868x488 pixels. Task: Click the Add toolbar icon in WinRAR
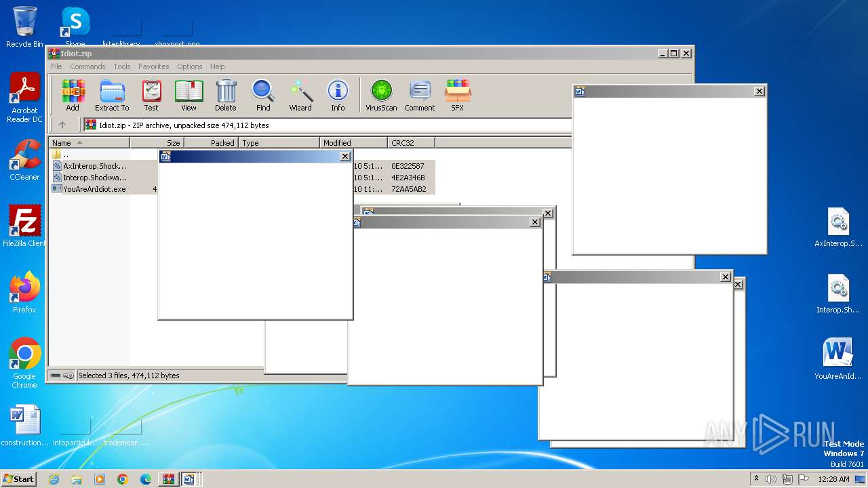(73, 96)
